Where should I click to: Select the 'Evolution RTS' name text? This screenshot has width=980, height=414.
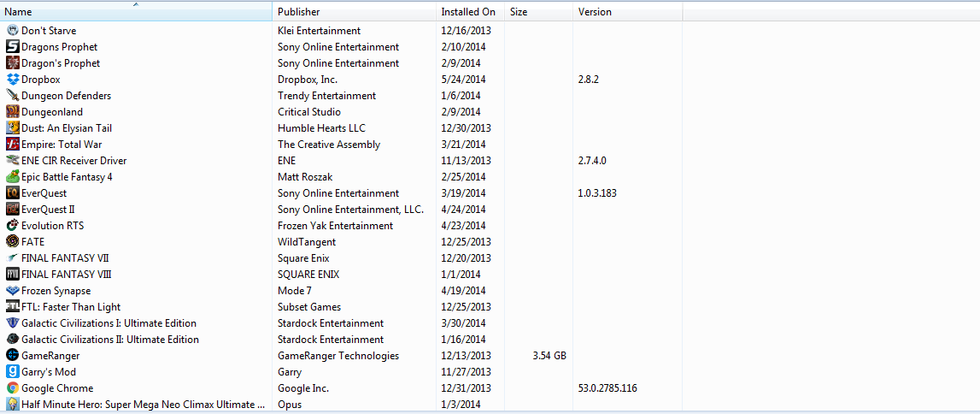(x=53, y=226)
